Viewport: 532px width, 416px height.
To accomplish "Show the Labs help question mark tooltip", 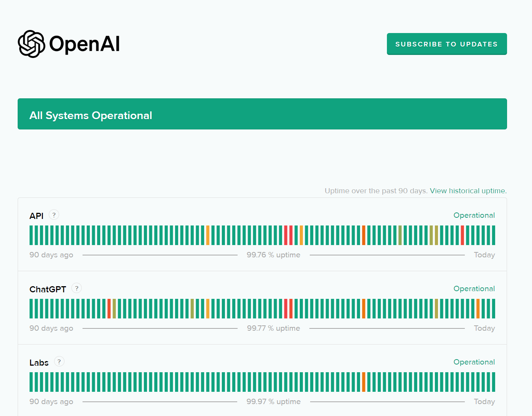I will tap(59, 361).
